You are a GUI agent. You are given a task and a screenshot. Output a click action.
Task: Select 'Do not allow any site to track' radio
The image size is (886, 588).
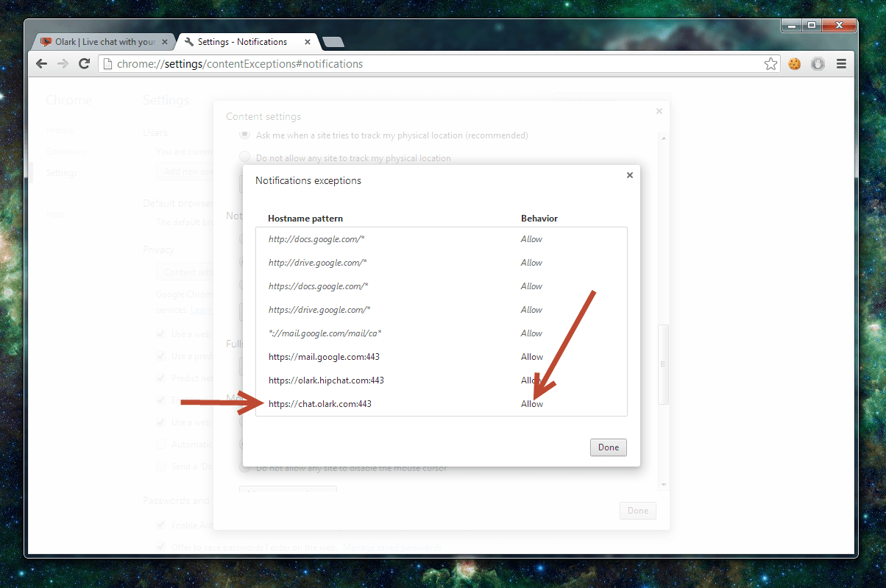(244, 157)
